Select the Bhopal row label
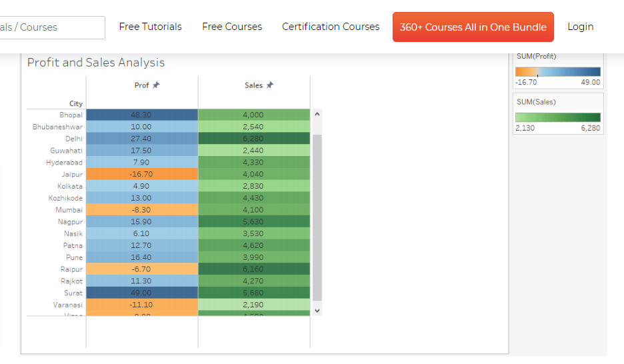Viewport: 624px width, 364px height. pos(71,115)
